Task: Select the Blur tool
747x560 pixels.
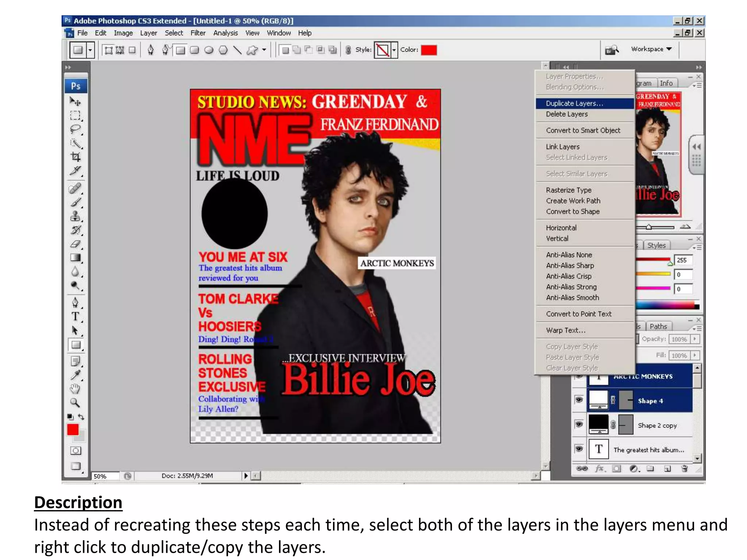Action: pyautogui.click(x=76, y=272)
